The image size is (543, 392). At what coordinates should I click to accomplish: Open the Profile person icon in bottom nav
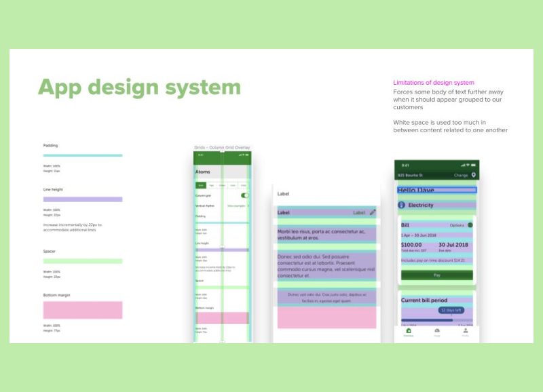pyautogui.click(x=466, y=332)
